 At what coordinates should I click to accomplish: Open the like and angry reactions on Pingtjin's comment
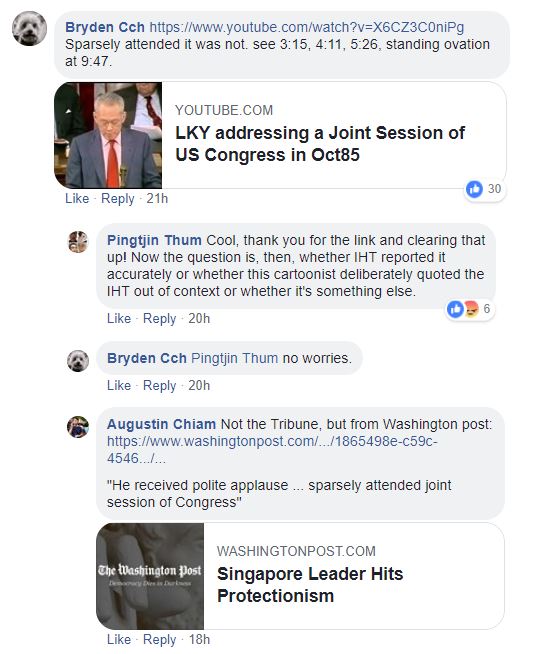470,309
